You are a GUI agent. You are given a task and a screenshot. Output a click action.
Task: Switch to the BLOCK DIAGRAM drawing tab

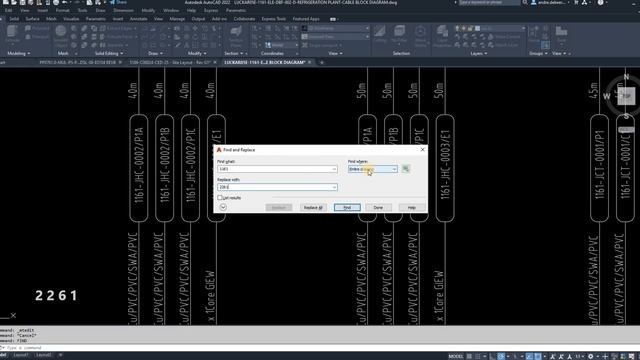pos(265,62)
